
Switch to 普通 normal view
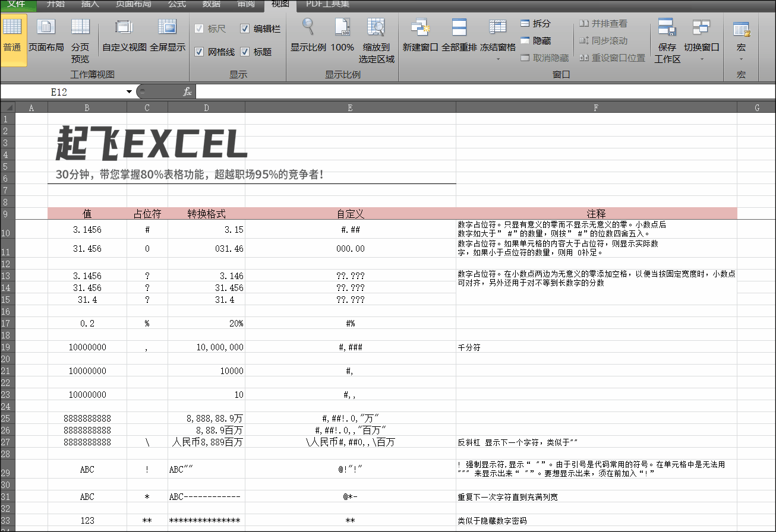pyautogui.click(x=13, y=40)
